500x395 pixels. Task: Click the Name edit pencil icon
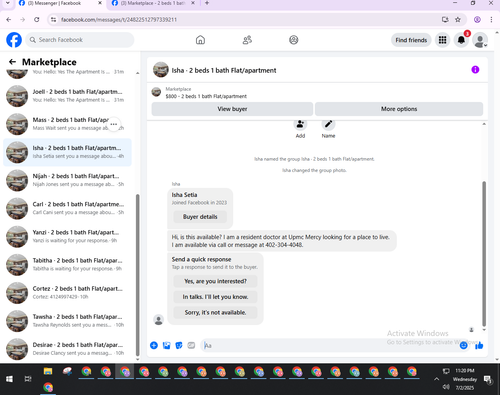328,124
